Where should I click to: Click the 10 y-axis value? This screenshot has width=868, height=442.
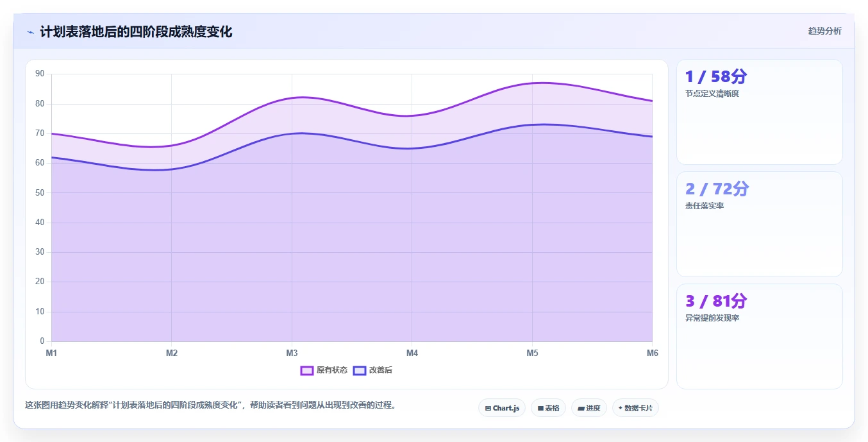coord(40,312)
